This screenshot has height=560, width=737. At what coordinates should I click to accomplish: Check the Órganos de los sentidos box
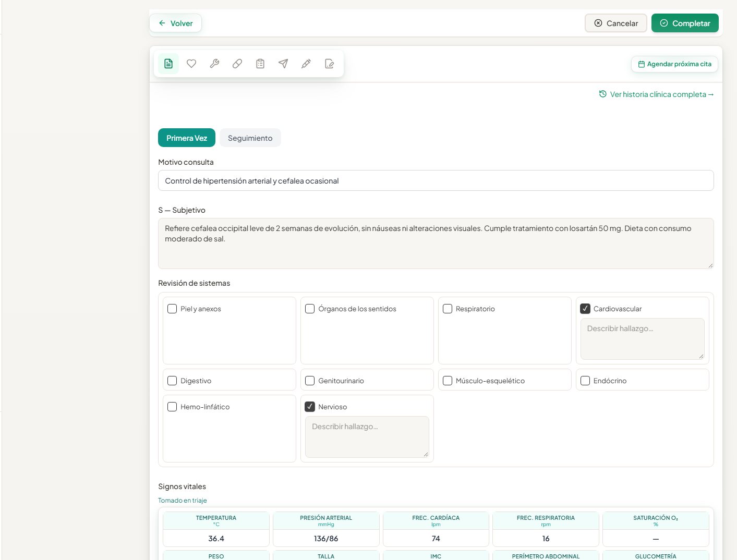click(310, 309)
